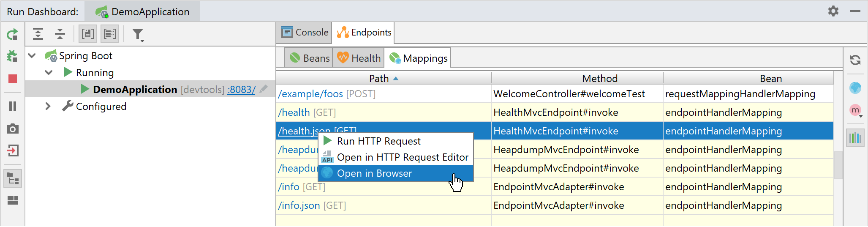The image size is (868, 227).
Task: Sort by the Path column header
Action: 384,78
